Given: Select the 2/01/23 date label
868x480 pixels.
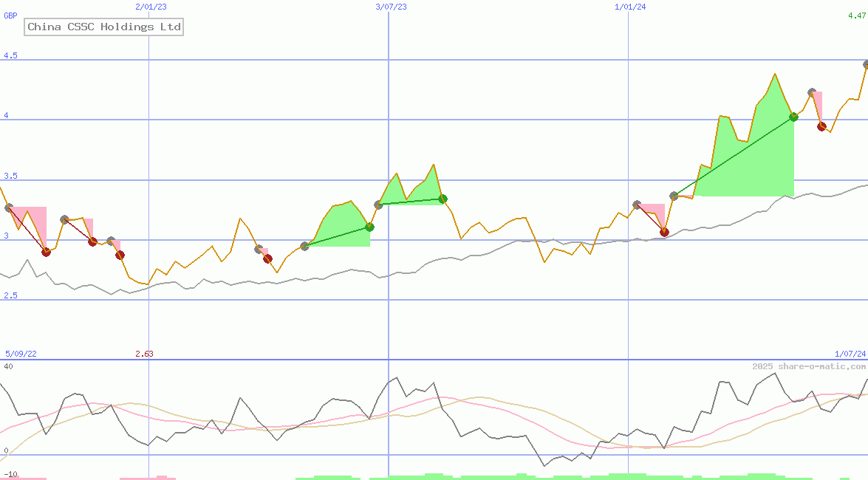Looking at the screenshot, I should point(151,7).
